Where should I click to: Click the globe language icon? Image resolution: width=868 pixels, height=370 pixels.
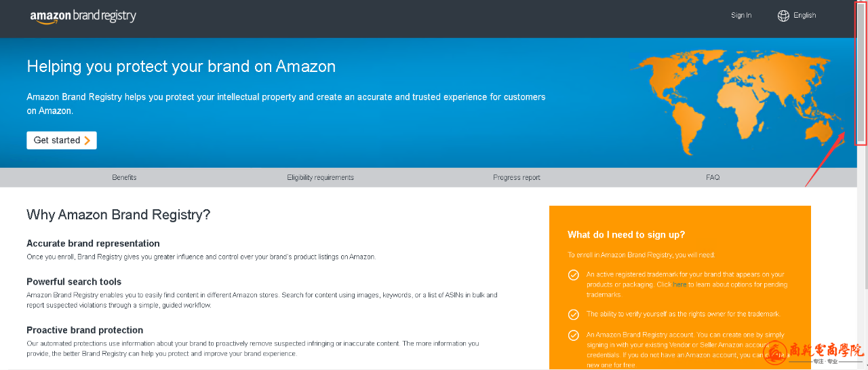[783, 16]
